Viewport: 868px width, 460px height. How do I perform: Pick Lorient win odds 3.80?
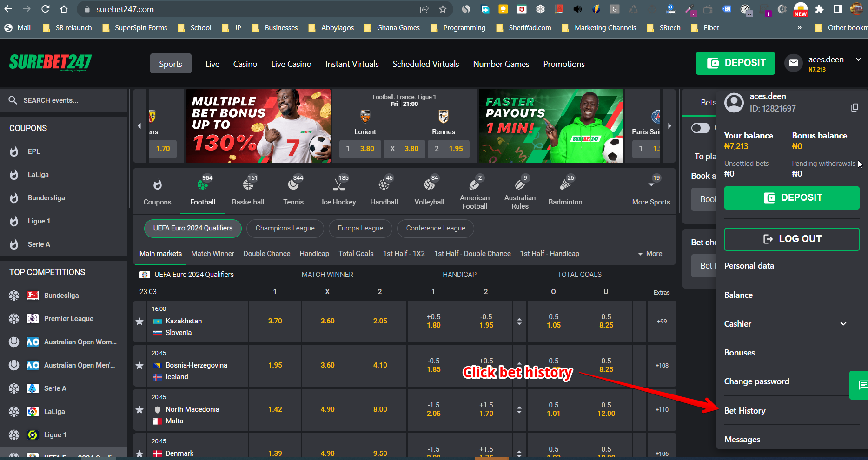click(360, 149)
